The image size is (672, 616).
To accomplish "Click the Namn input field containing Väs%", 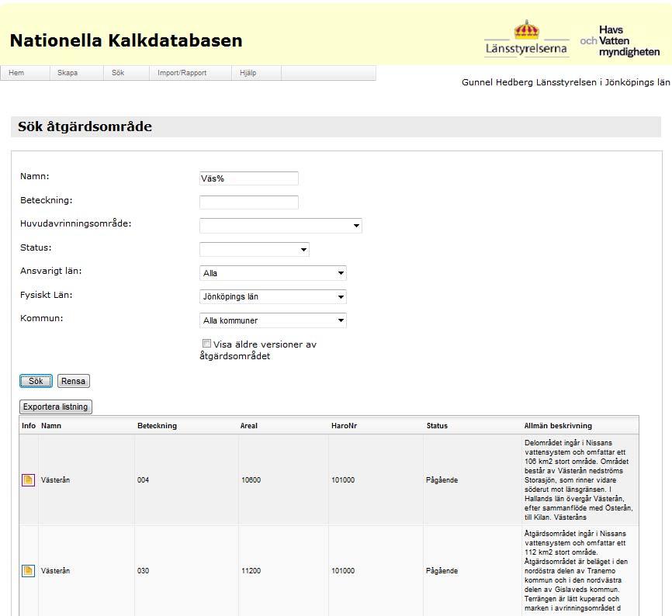I will coord(249,178).
